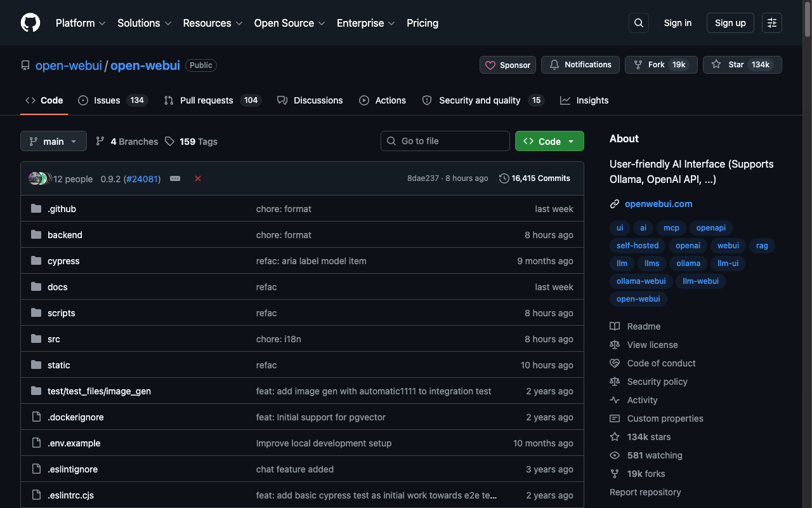Click the Sign up button
The image size is (812, 508).
[730, 23]
